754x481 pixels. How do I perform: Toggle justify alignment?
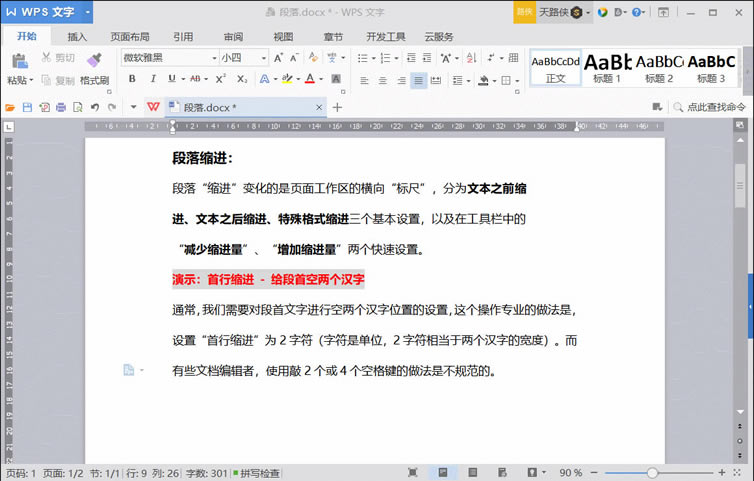point(418,80)
